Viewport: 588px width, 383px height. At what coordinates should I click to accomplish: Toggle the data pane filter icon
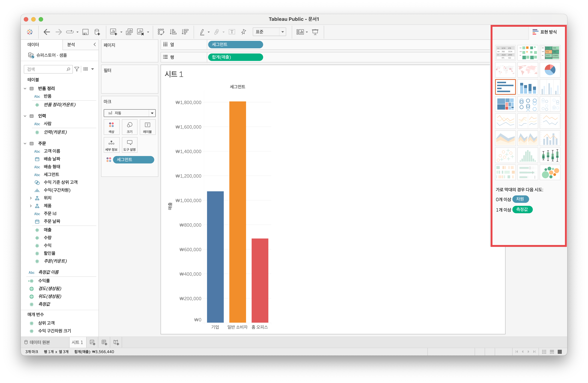coord(77,69)
